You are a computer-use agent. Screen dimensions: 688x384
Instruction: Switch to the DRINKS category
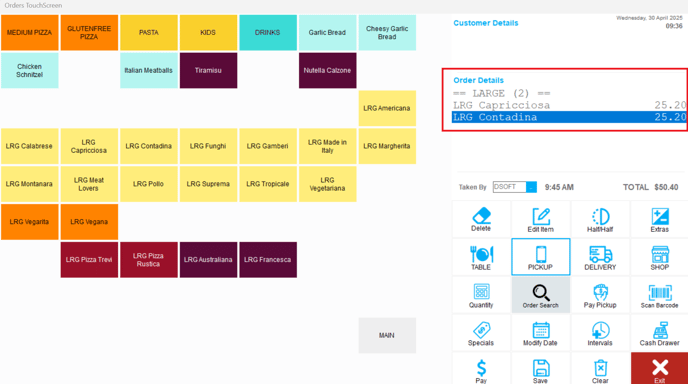(x=268, y=32)
